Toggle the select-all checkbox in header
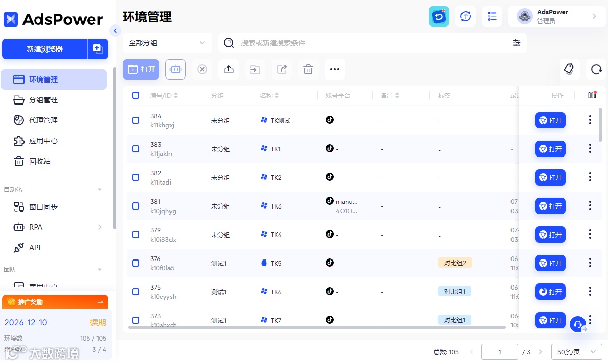The image size is (608, 364). 136,95
